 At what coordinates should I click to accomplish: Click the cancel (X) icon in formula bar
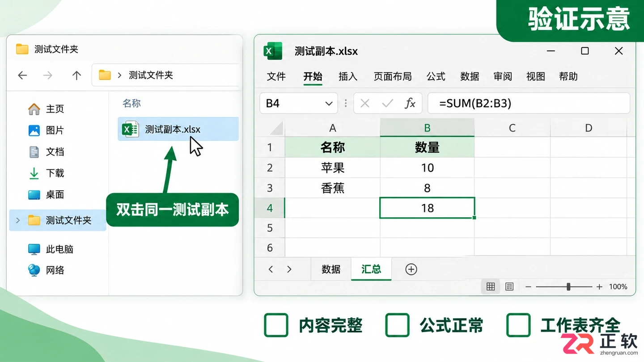coord(365,104)
